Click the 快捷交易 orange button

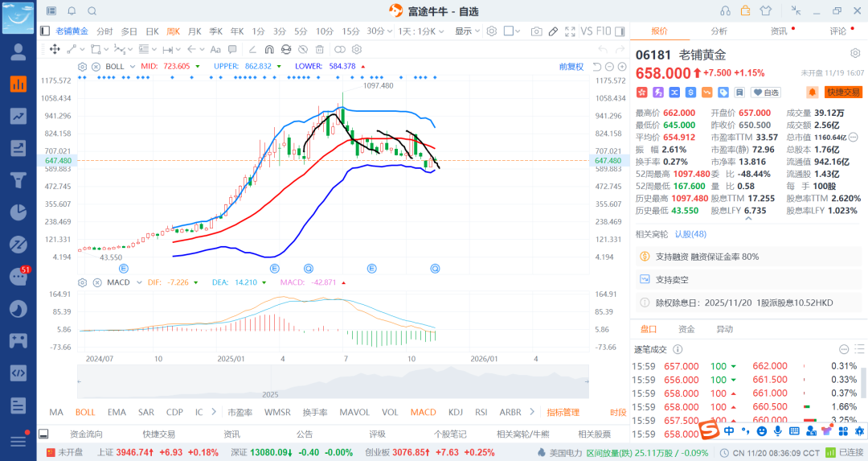click(843, 93)
